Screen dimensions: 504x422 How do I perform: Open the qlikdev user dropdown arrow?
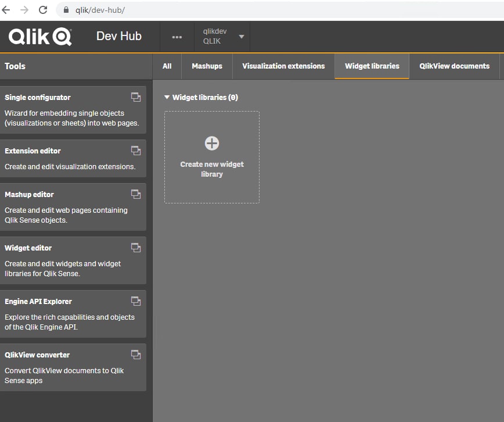242,37
